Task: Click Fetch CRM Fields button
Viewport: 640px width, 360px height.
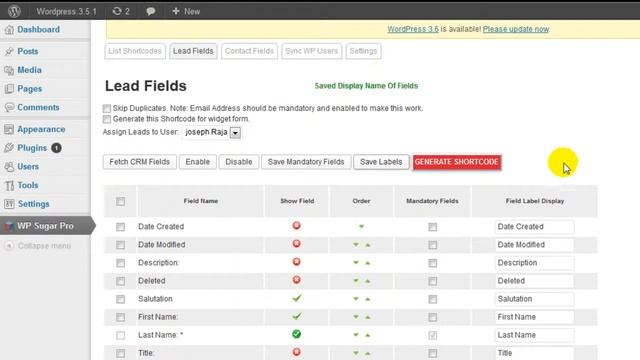Action: 140,162
